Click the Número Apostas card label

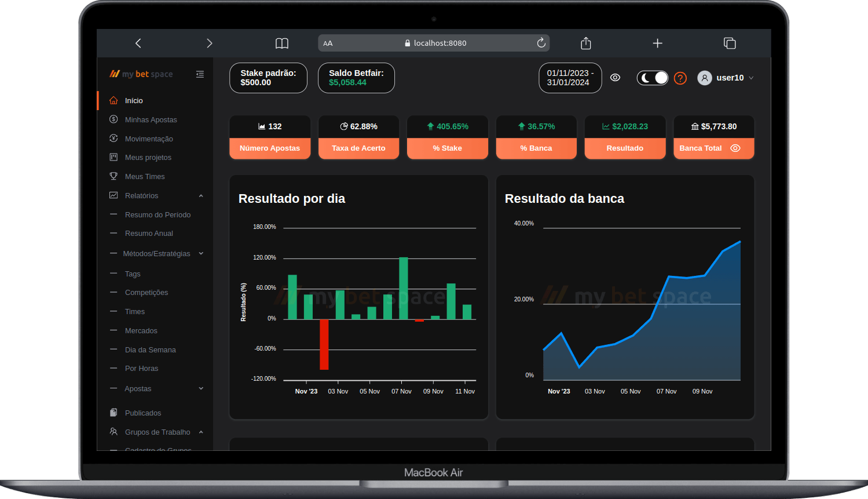(x=270, y=148)
